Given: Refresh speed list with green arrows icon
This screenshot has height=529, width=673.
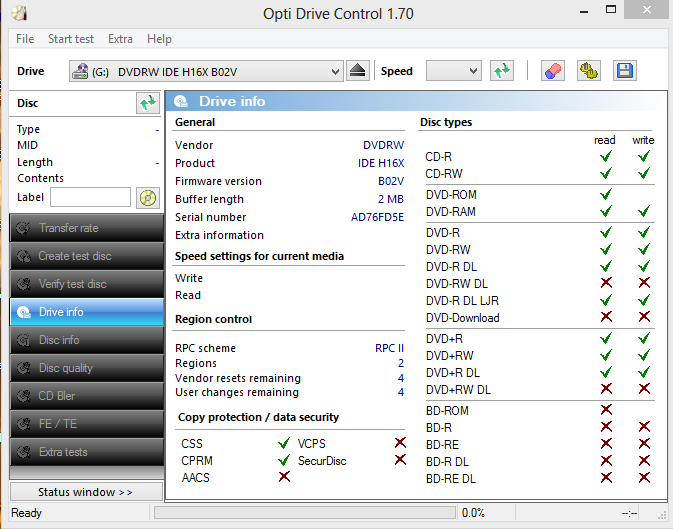Looking at the screenshot, I should [502, 71].
